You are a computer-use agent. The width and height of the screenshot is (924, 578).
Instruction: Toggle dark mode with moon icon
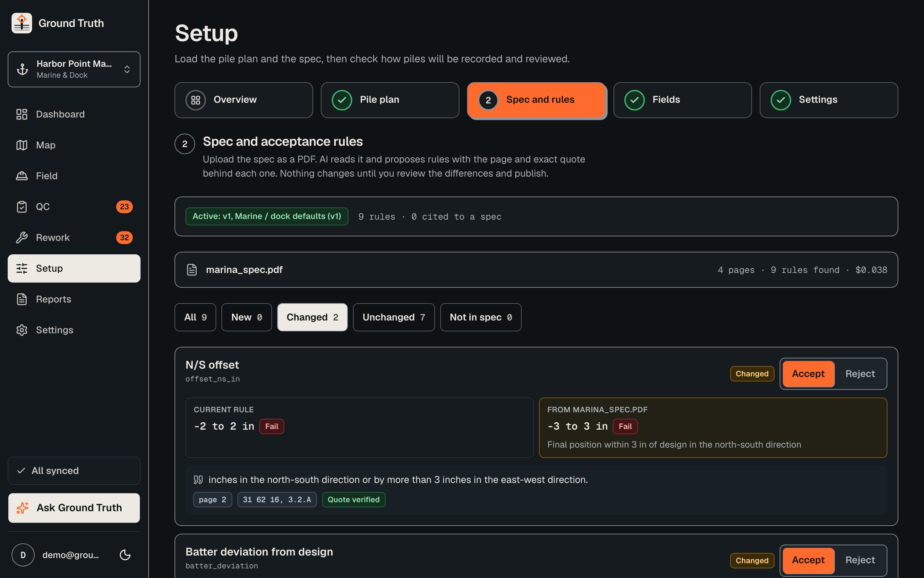coord(125,555)
